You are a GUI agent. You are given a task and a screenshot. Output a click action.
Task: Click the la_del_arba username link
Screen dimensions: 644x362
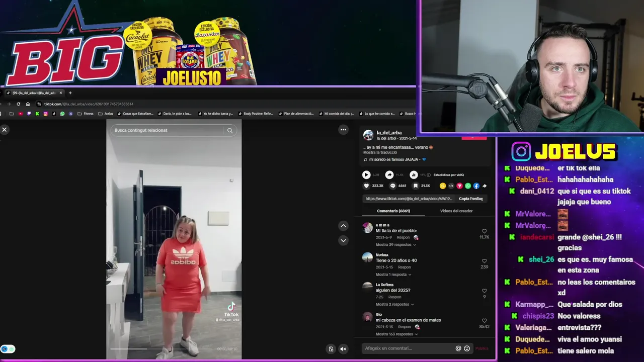(x=389, y=133)
